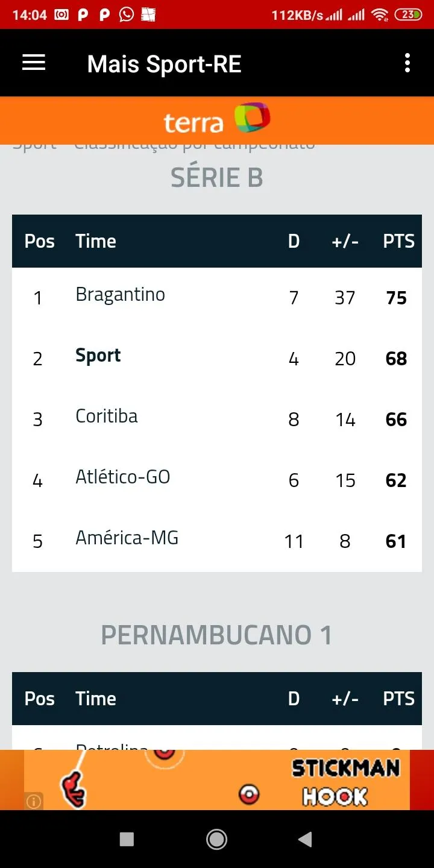Tap the ad info icon

click(34, 801)
